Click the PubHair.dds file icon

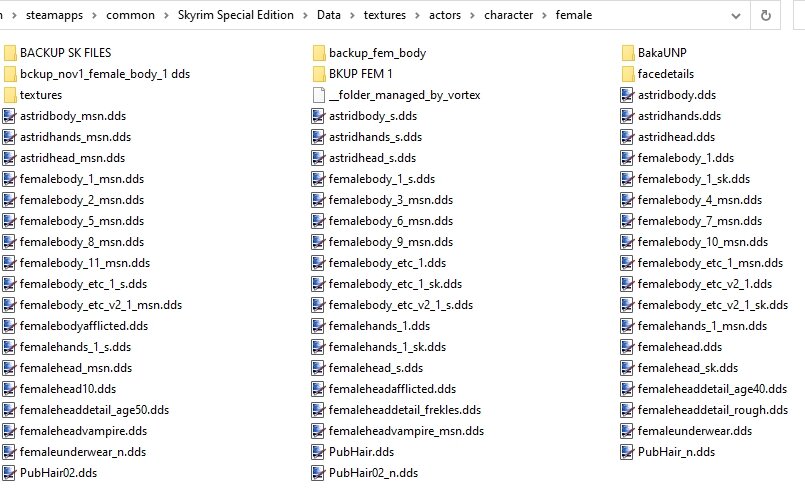click(x=318, y=452)
